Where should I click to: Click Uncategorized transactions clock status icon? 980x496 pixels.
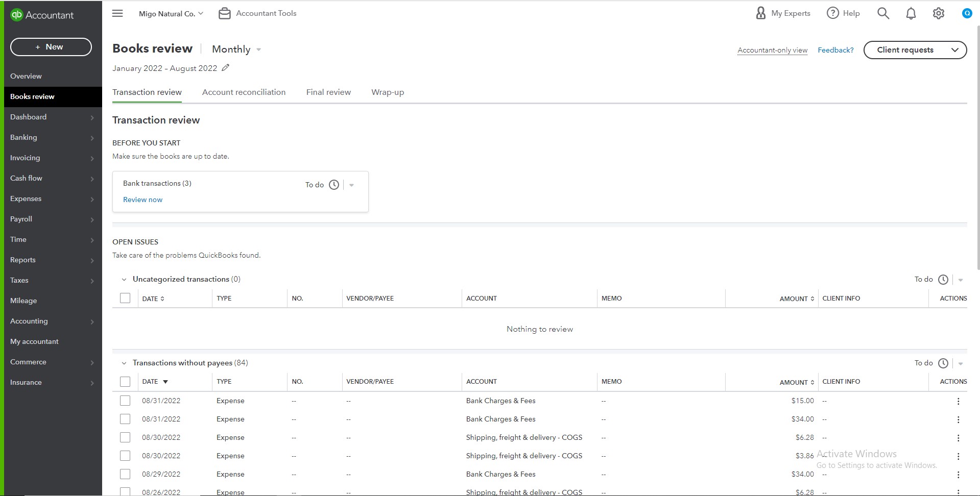[x=943, y=280]
